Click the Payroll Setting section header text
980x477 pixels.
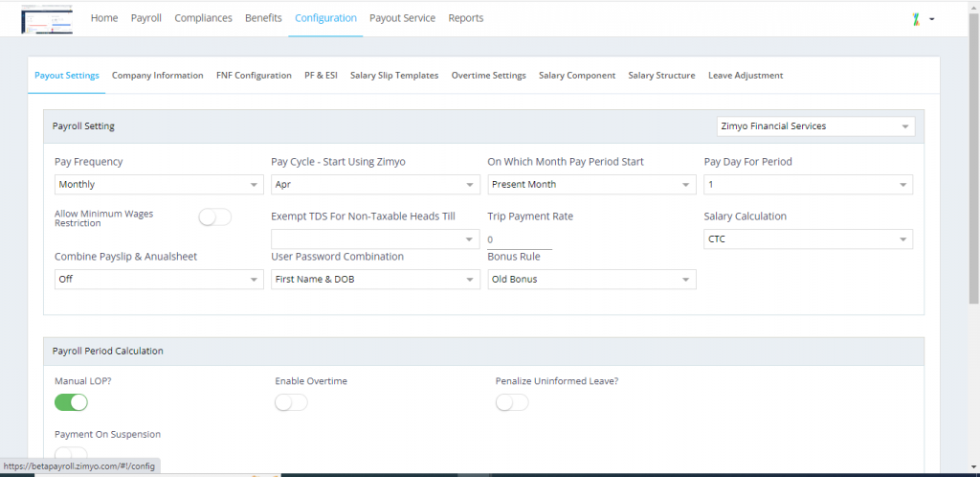coord(83,126)
